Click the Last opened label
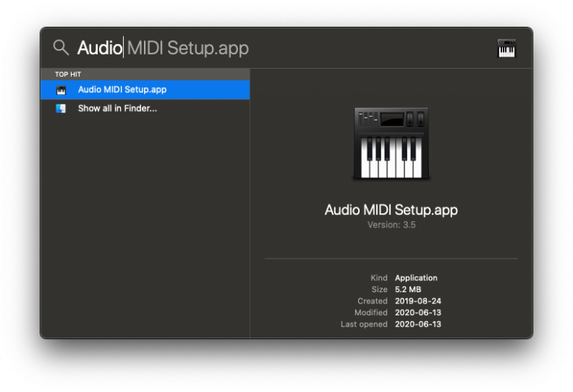Image resolution: width=573 pixels, height=392 pixels. point(364,324)
